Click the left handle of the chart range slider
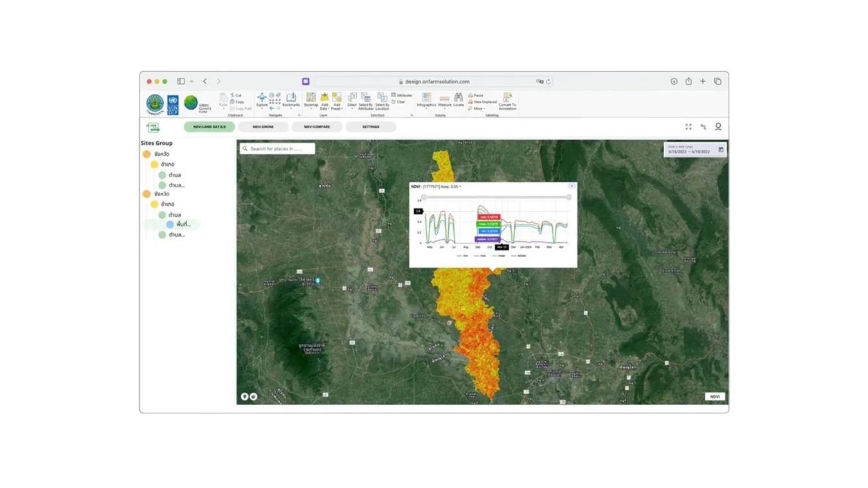Screen dimensions: 868x488 (x=424, y=197)
